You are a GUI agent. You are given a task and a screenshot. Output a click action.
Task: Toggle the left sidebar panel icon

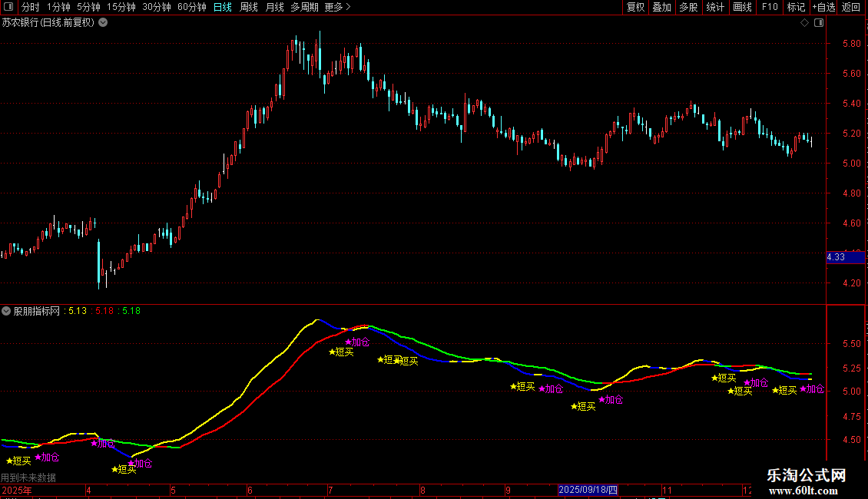click(x=8, y=7)
